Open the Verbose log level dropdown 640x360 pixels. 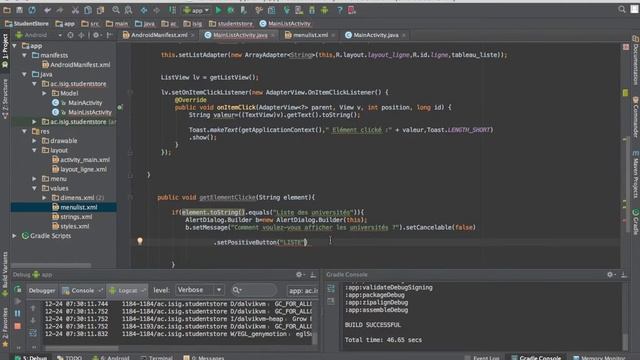click(x=200, y=290)
